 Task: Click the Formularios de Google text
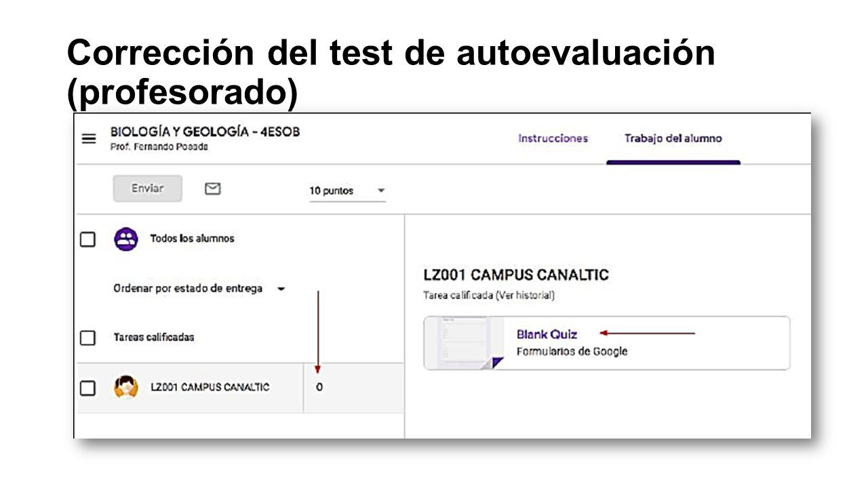(x=572, y=352)
